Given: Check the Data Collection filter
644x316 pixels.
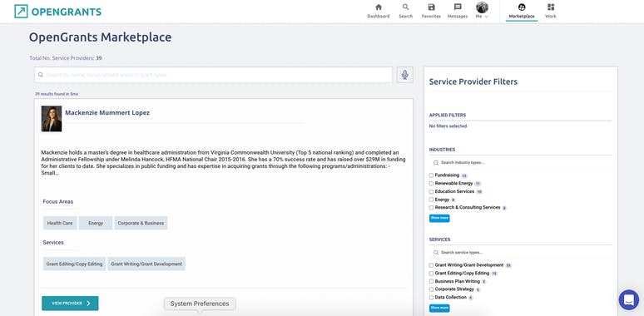Looking at the screenshot, I should [x=431, y=297].
